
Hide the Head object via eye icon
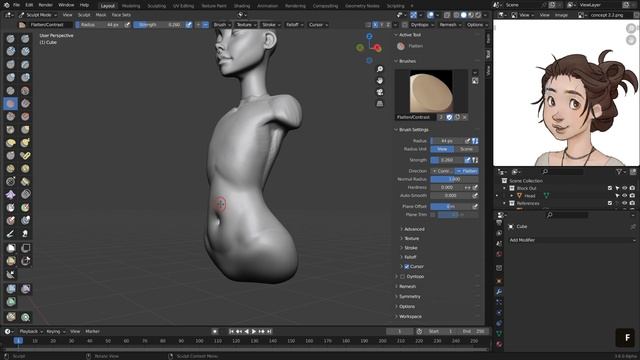624,196
